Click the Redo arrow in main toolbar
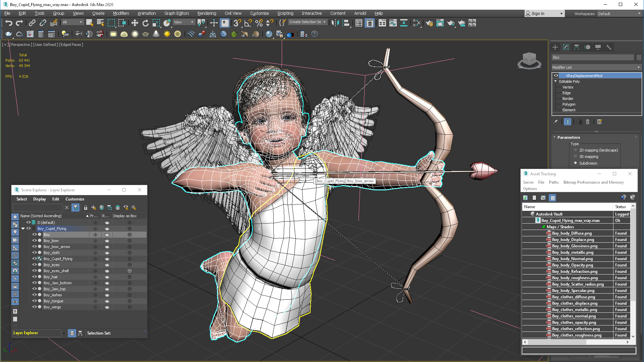 point(19,23)
